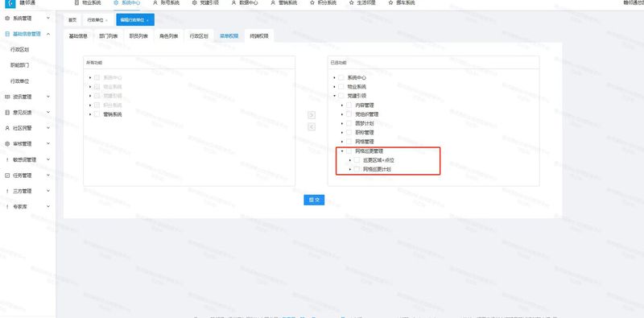
Task: Open the 菜单权限 tab
Action: click(x=229, y=36)
